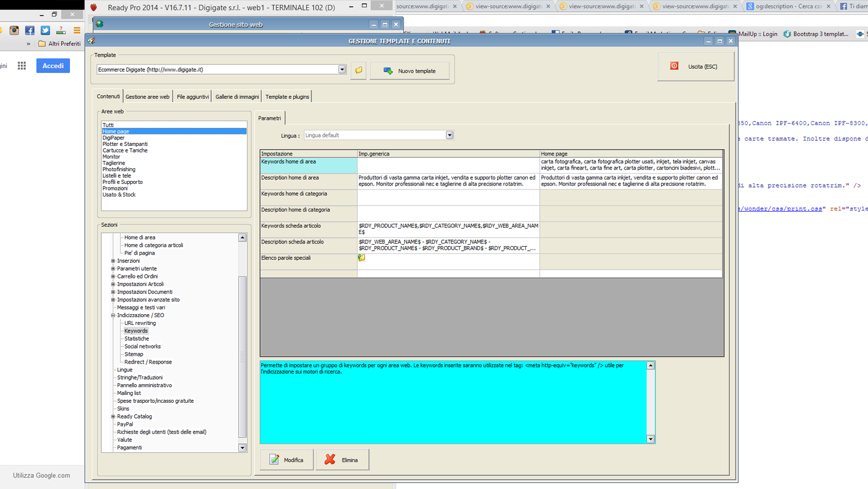The image size is (868, 489).
Task: Open the Template combo box arrow
Action: (x=342, y=69)
